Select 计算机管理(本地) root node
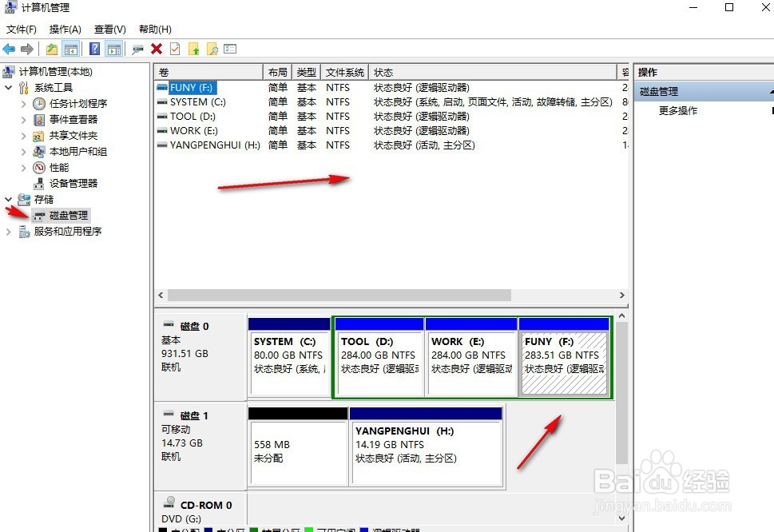Viewport: 774px width, 532px height. (x=56, y=72)
